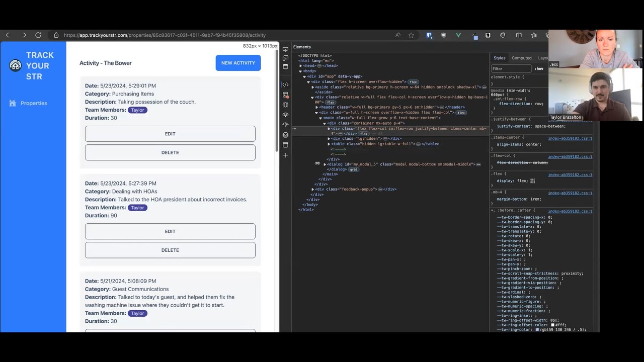Toggle device emulation icon in DevTools
644x362 pixels.
pos(285,58)
